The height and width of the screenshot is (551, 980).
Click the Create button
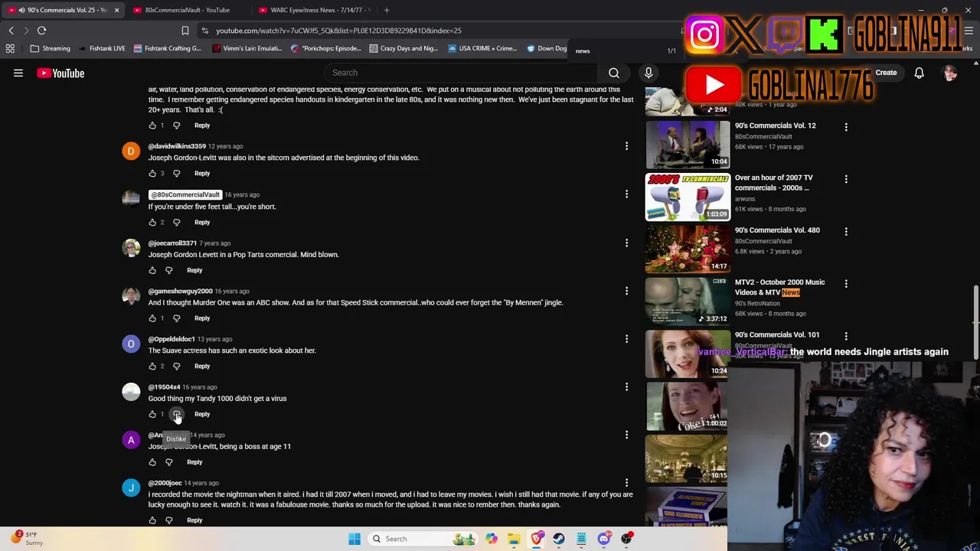click(x=886, y=73)
